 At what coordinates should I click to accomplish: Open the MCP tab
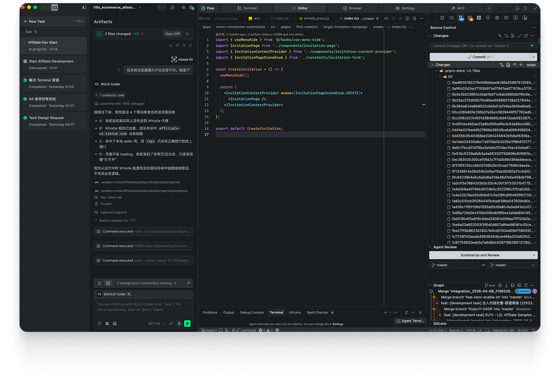[x=458, y=8]
